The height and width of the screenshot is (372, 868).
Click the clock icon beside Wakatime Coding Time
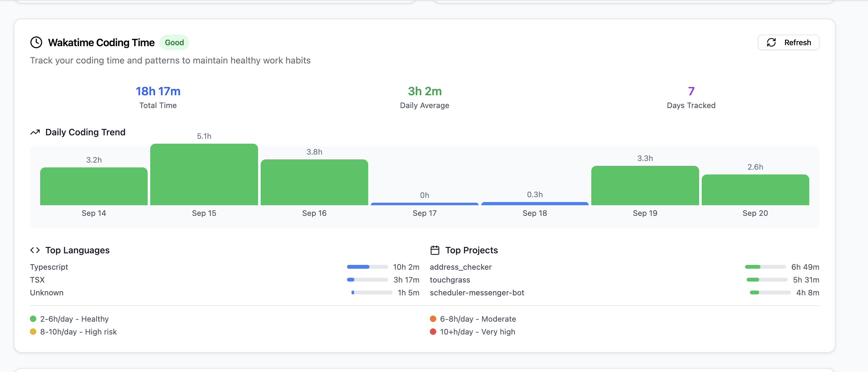36,42
